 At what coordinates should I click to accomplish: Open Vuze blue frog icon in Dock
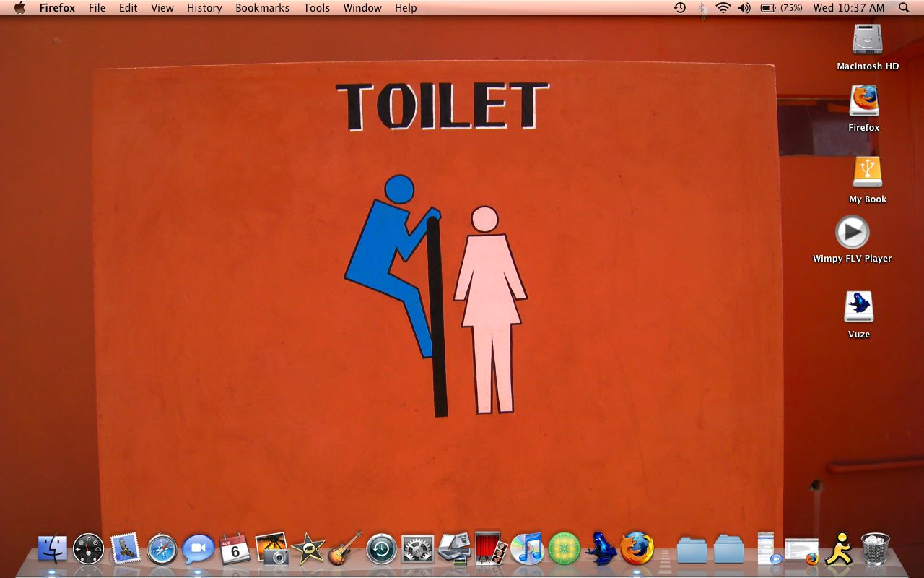point(601,549)
